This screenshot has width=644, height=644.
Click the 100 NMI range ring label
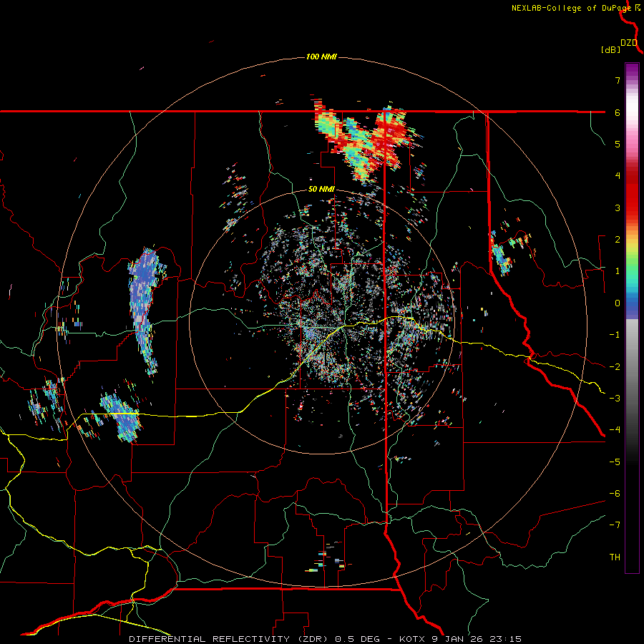(321, 57)
